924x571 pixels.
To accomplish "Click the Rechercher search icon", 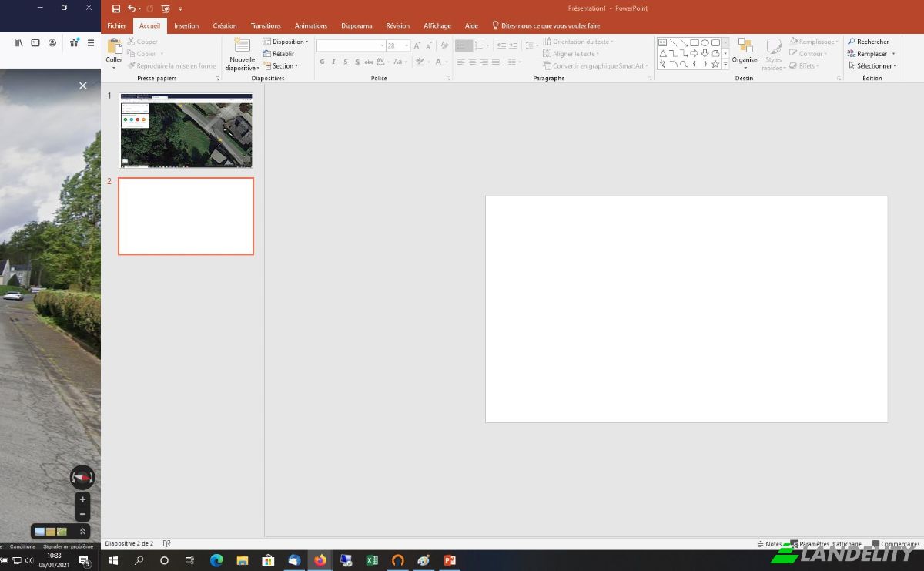I will [851, 42].
